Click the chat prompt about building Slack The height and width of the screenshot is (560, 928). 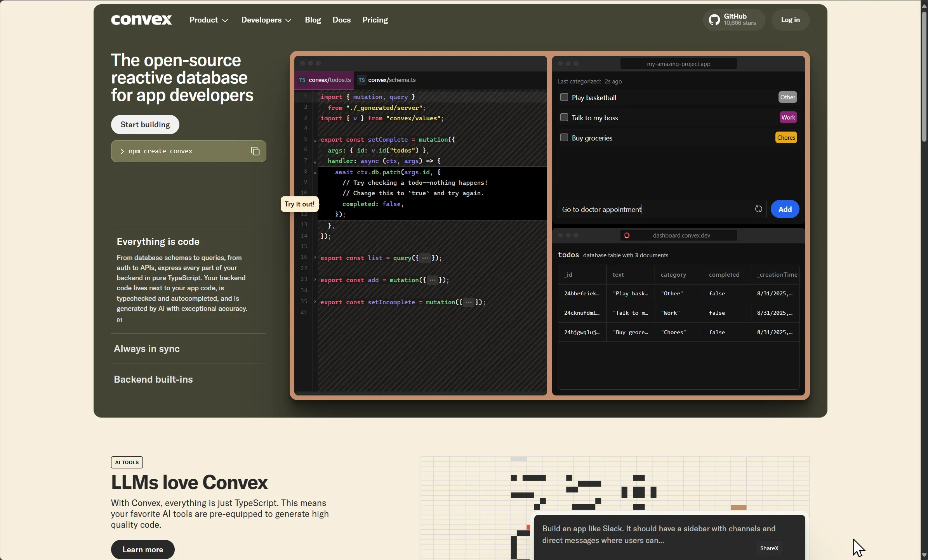pyautogui.click(x=659, y=534)
